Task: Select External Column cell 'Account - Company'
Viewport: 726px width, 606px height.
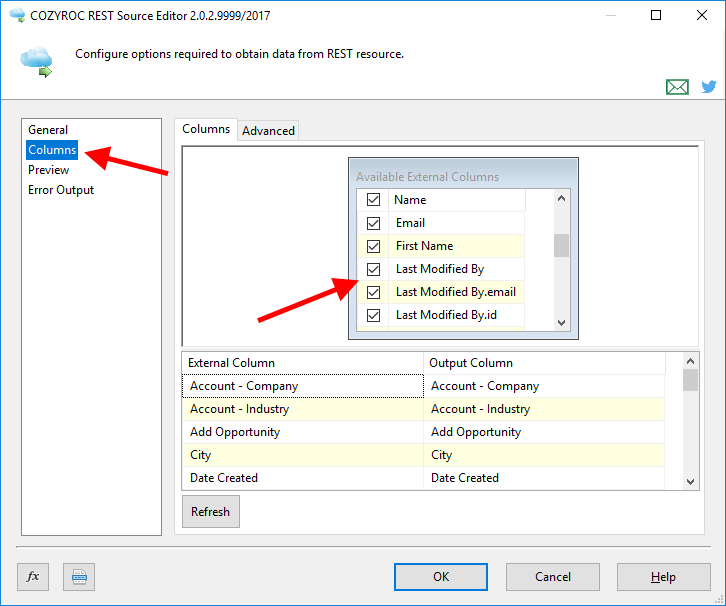Action: (303, 386)
